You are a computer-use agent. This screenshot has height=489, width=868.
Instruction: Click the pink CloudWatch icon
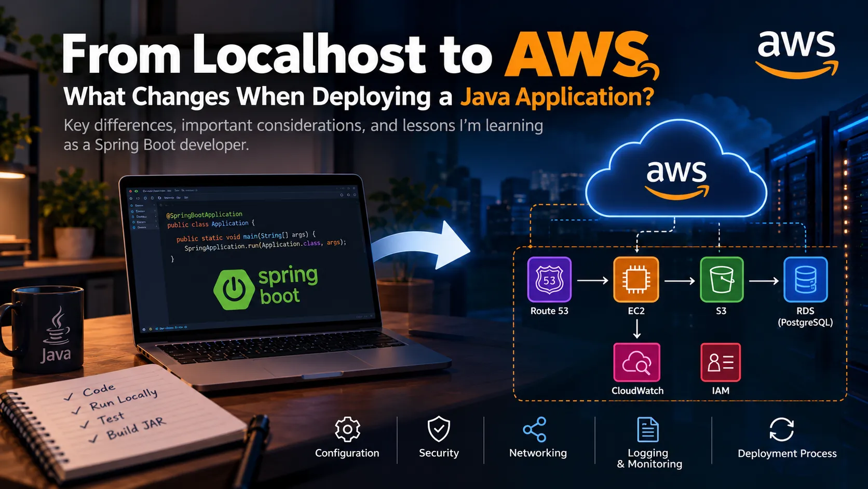[x=637, y=362]
